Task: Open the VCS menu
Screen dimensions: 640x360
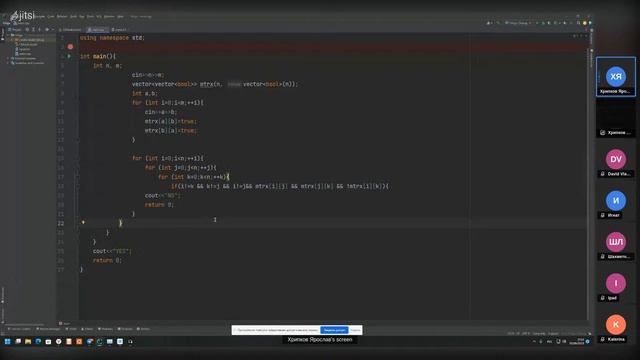Action: [99, 17]
